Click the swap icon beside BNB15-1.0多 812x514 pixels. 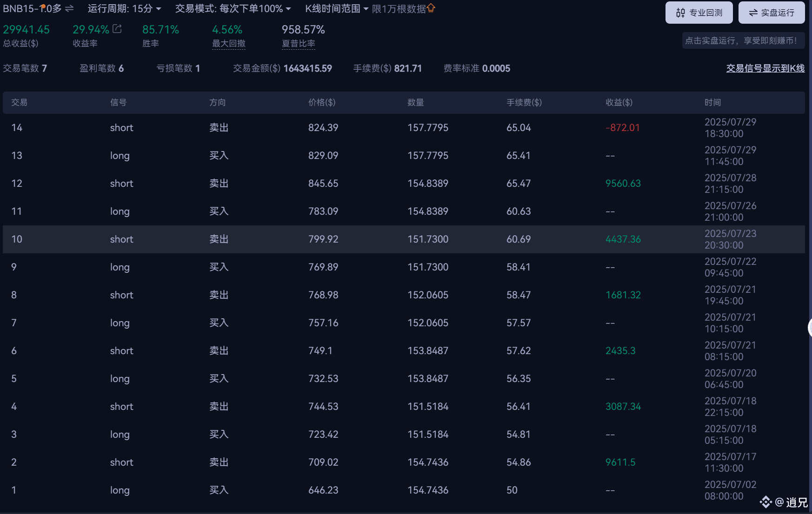click(x=69, y=8)
